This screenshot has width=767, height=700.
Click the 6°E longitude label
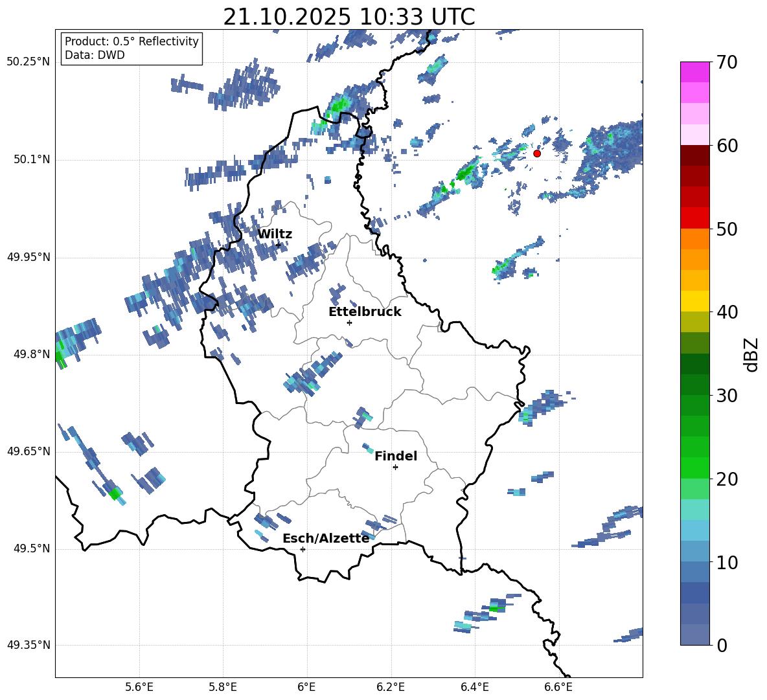306,687
